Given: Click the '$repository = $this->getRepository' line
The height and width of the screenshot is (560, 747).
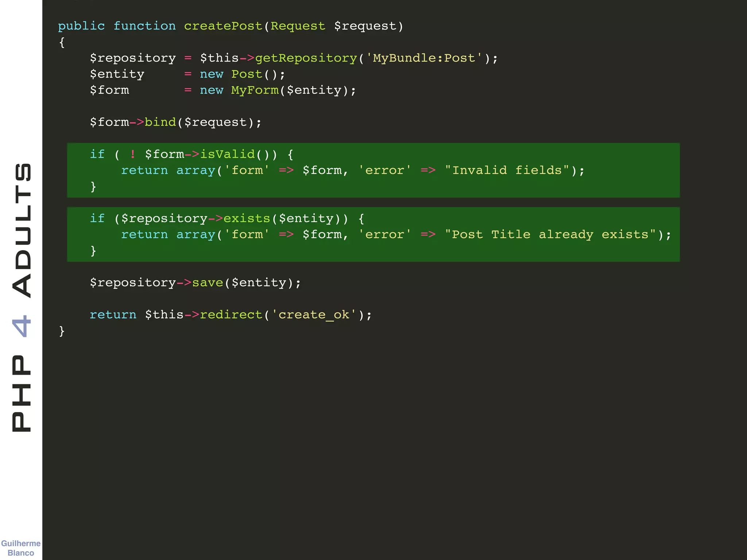Looking at the screenshot, I should point(294,58).
